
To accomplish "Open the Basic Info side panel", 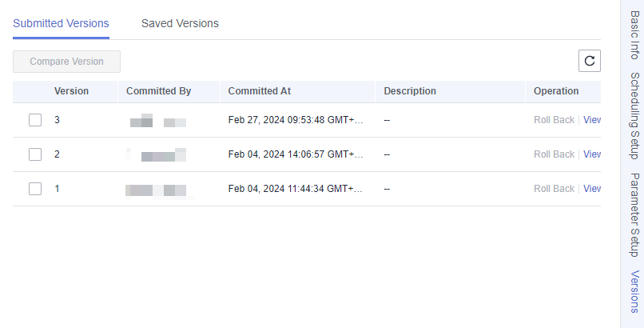I will point(634,35).
